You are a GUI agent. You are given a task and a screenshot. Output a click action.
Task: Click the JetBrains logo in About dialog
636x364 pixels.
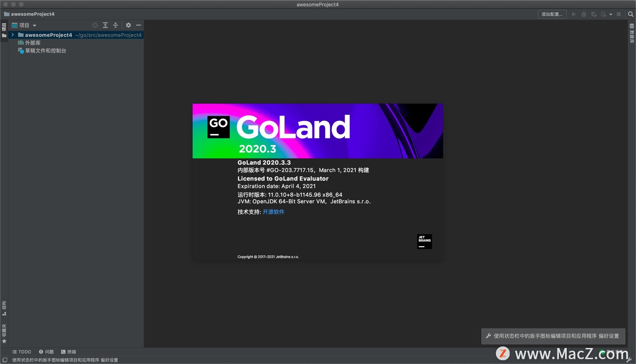425,242
